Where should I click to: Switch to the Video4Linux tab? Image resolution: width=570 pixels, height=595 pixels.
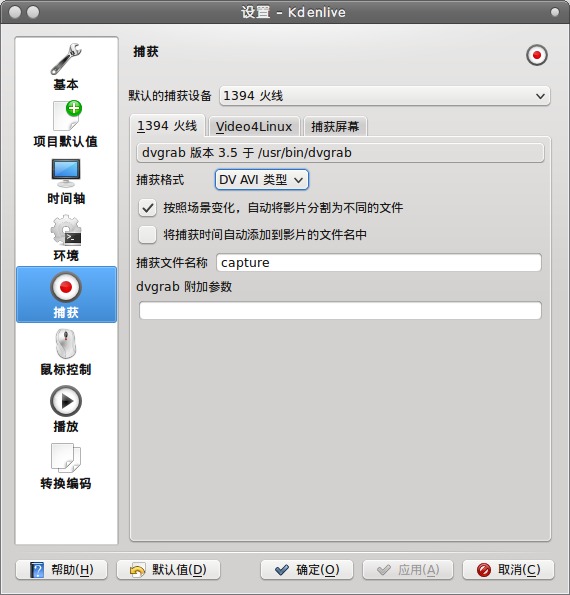coord(254,126)
